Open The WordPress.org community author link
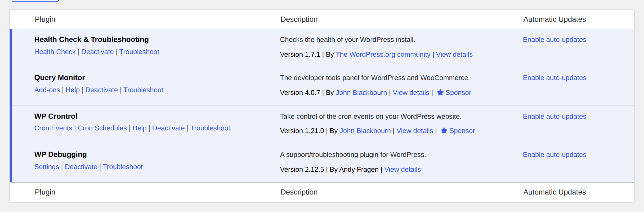 (383, 54)
